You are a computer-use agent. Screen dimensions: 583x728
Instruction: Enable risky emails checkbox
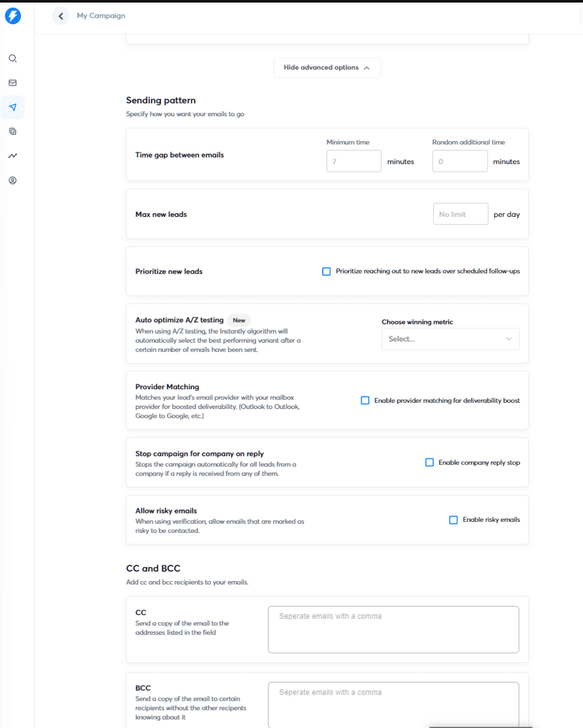453,519
